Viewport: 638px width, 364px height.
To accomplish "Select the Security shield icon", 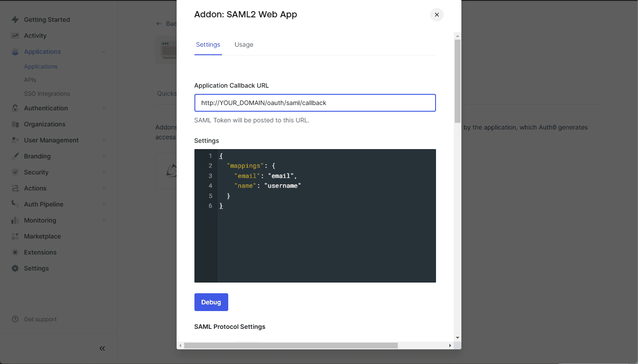I will 16,172.
